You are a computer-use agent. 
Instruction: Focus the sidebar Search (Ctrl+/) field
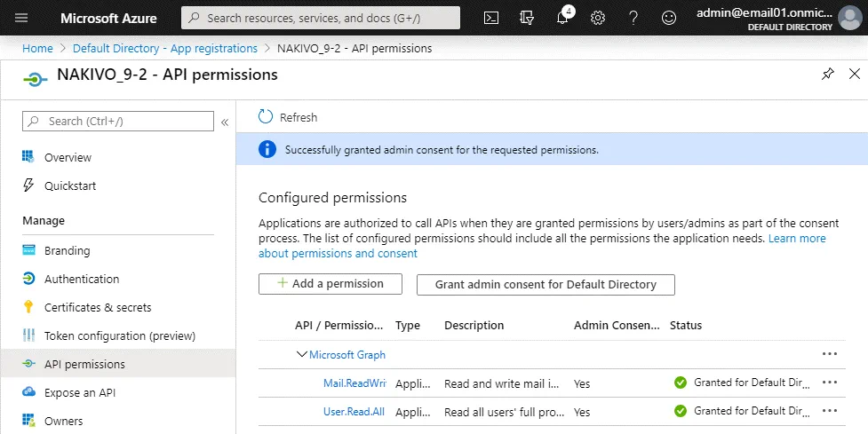tap(118, 121)
